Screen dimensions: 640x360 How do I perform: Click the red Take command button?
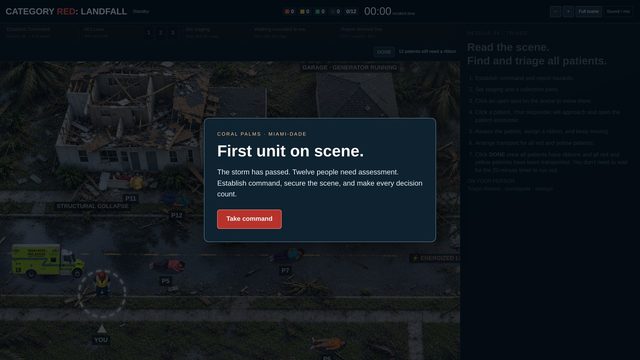coord(249,219)
